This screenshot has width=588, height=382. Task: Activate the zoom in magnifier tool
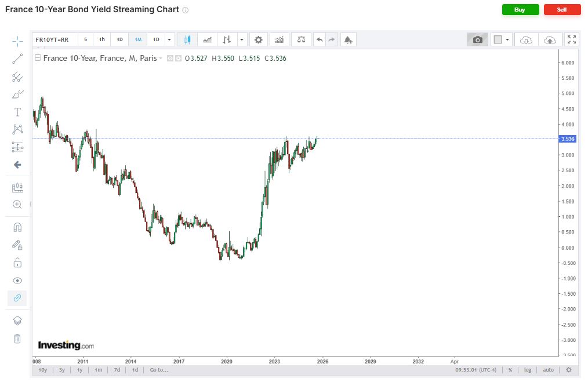17,204
